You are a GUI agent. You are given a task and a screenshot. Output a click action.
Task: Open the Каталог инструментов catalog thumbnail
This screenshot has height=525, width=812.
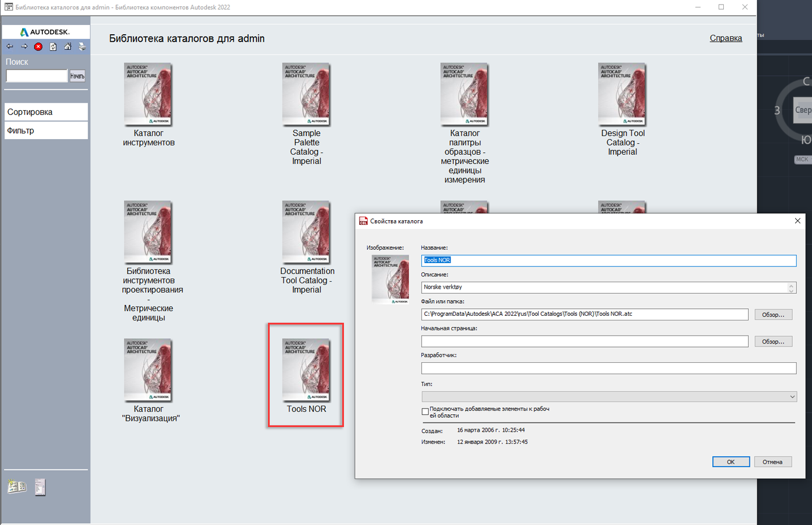click(148, 94)
